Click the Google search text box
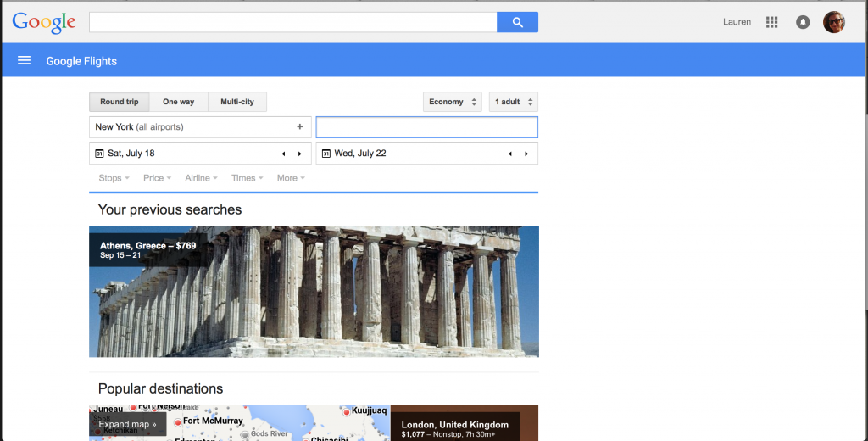 (292, 22)
